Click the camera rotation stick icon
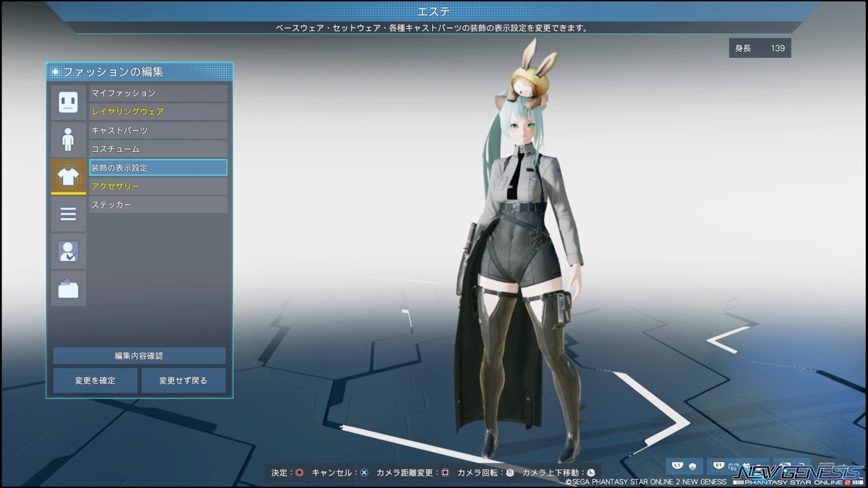This screenshot has height=488, width=868. (x=509, y=473)
